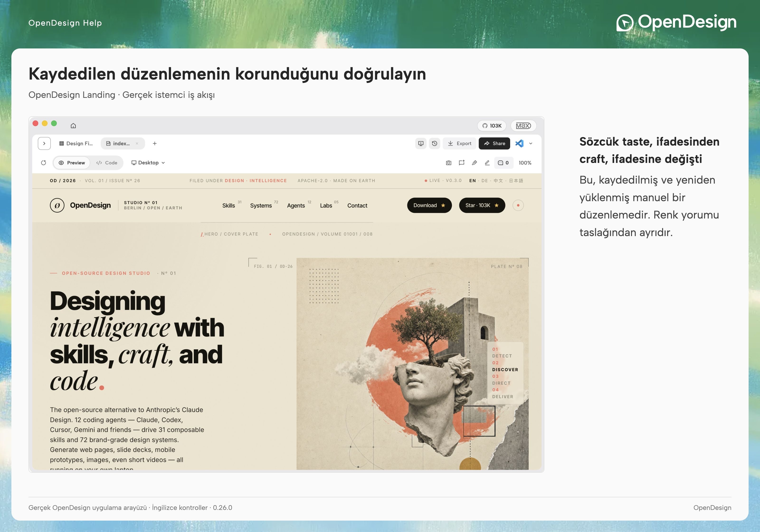Screen dimensions: 760x532
Task: Click the black Share button
Action: coord(494,143)
